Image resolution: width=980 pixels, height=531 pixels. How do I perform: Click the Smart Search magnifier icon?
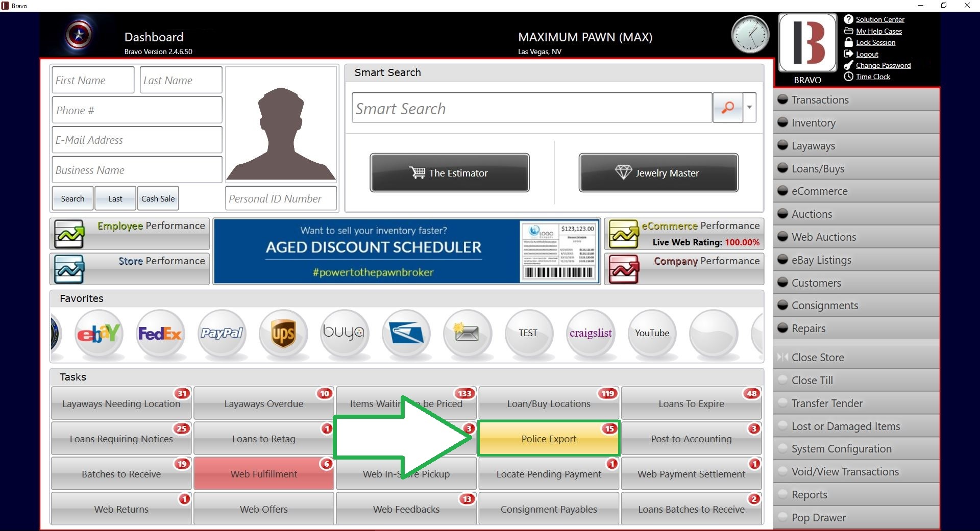pos(728,107)
